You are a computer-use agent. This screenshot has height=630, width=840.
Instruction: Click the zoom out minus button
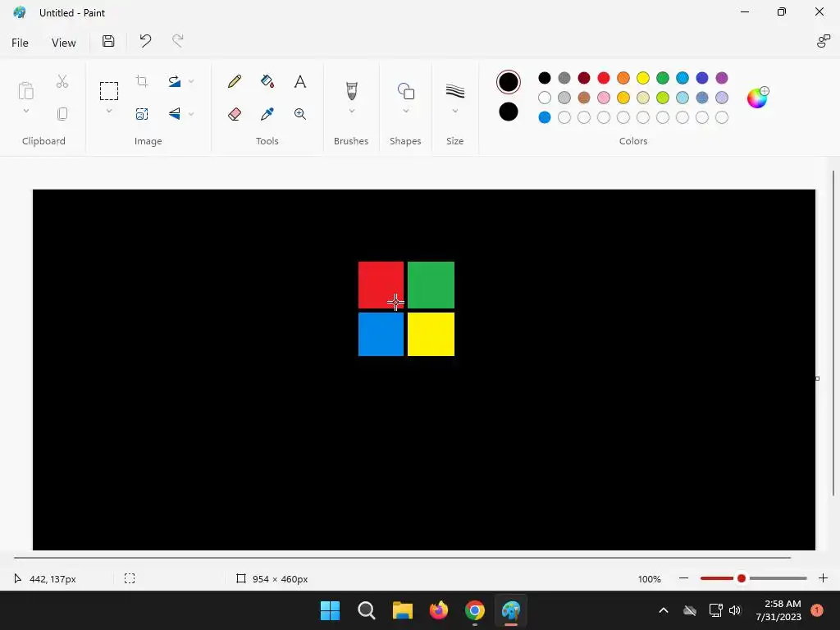[x=683, y=578]
